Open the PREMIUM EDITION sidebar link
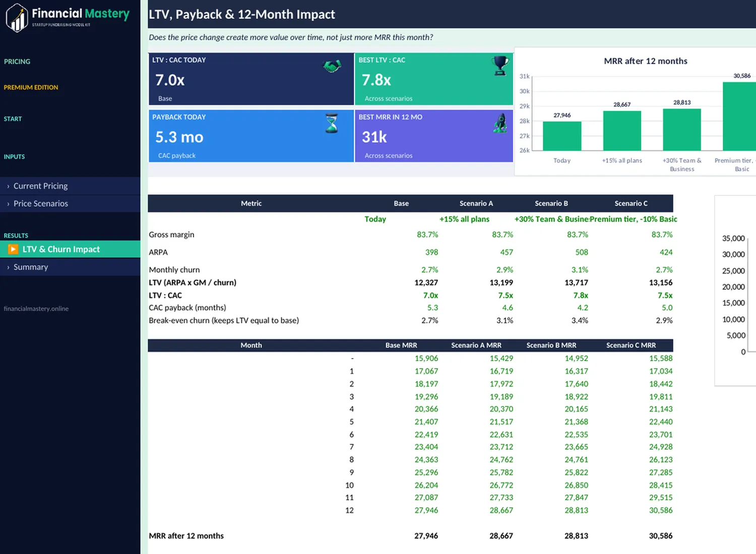756x554 pixels. click(x=31, y=87)
